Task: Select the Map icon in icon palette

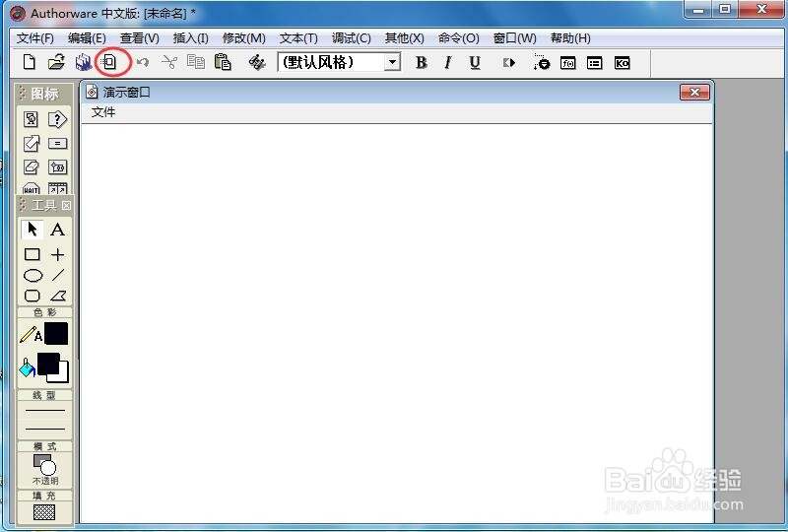Action: [57, 166]
